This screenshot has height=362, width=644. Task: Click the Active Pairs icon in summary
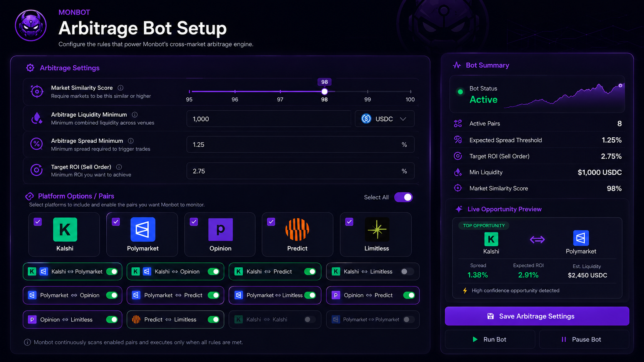pyautogui.click(x=458, y=123)
